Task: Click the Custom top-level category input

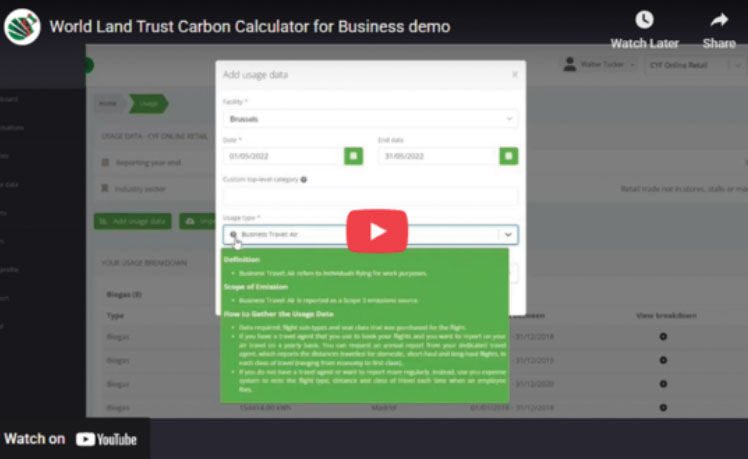Action: 370,196
